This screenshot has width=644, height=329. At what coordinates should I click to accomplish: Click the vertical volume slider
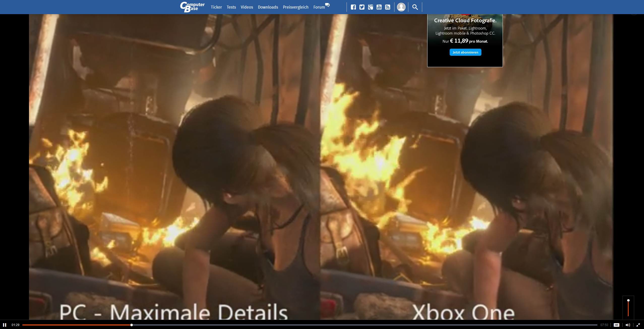pos(628,308)
